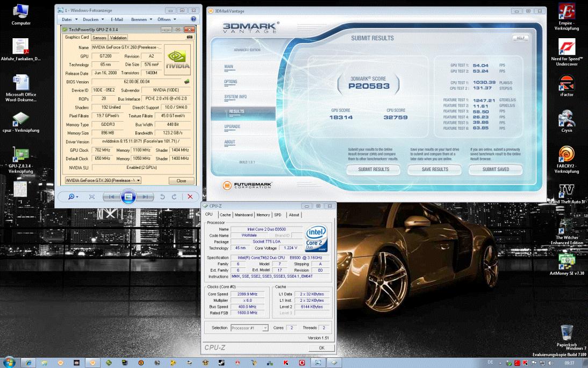
Task: Show actual size in Photo Viewer
Action: tap(91, 197)
